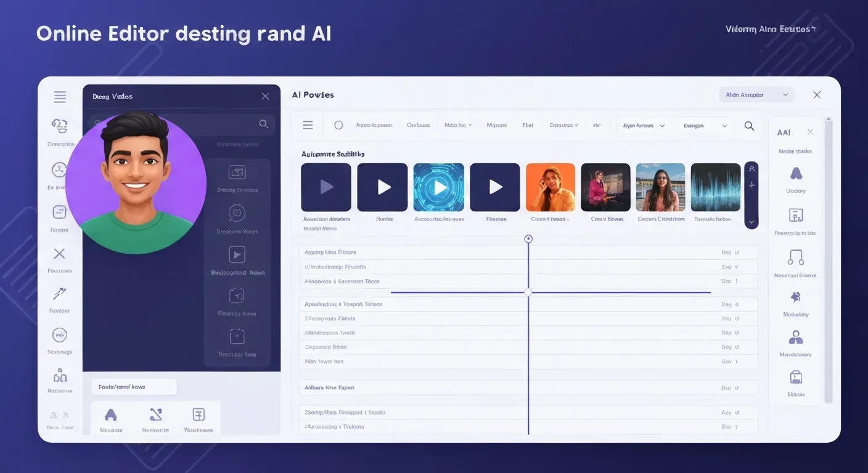
Task: Open the magic wand Favorites tool in the left sidebar
Action: pyautogui.click(x=59, y=294)
